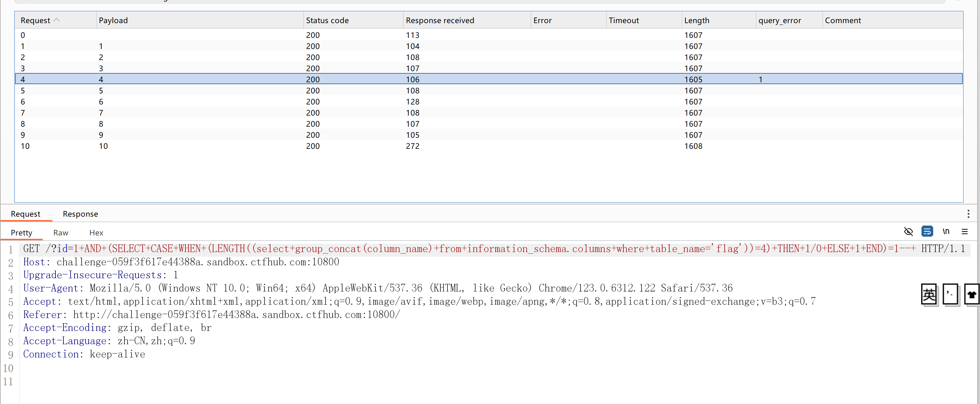Click the Upgrade-Insecure-Requests header line
This screenshot has height=404, width=980.
(x=100, y=275)
